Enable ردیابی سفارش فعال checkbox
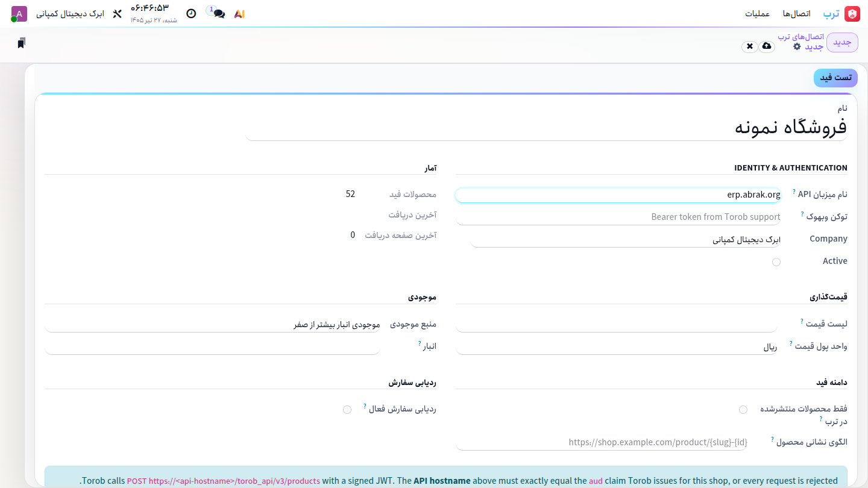 point(347,410)
